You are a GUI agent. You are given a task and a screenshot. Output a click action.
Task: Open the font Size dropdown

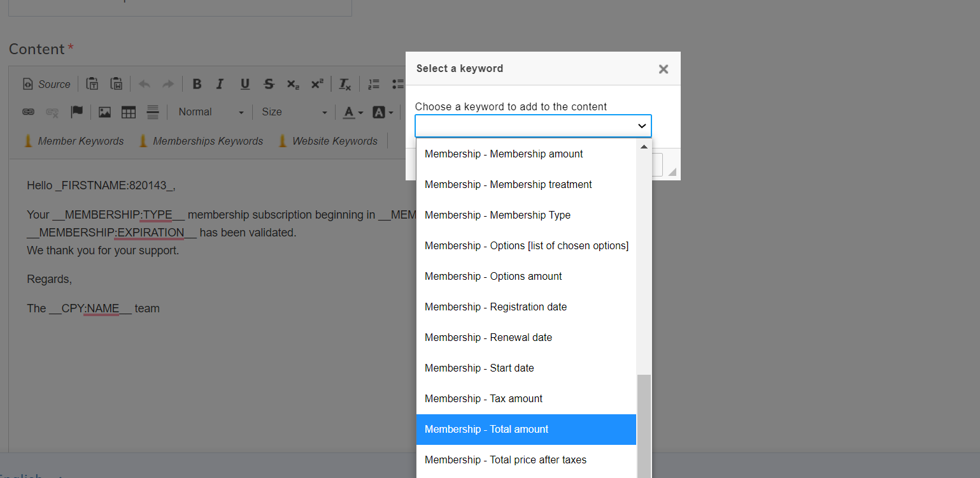click(x=294, y=112)
